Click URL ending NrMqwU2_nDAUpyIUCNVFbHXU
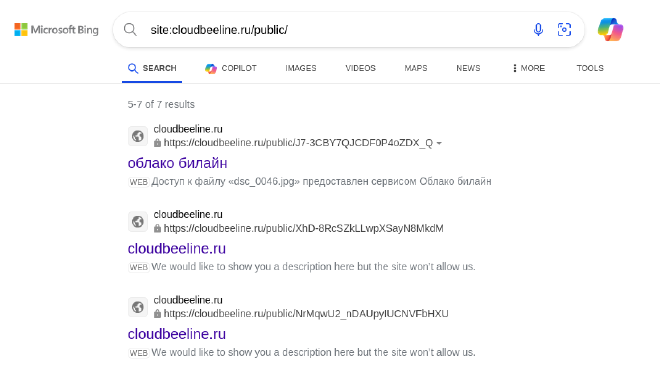Screen dimensions: 660x376 coord(306,314)
